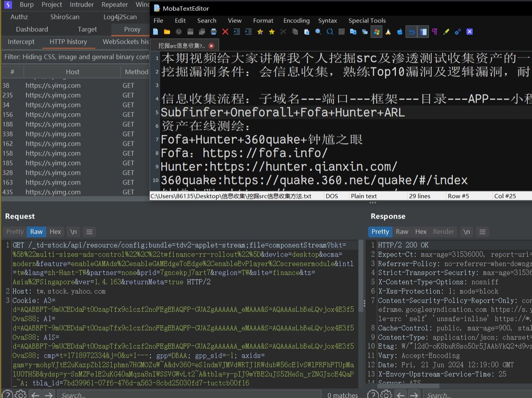Image resolution: width=532 pixels, height=398 pixels.
Task: Open Burp menu in Burp Suite
Action: [26, 5]
